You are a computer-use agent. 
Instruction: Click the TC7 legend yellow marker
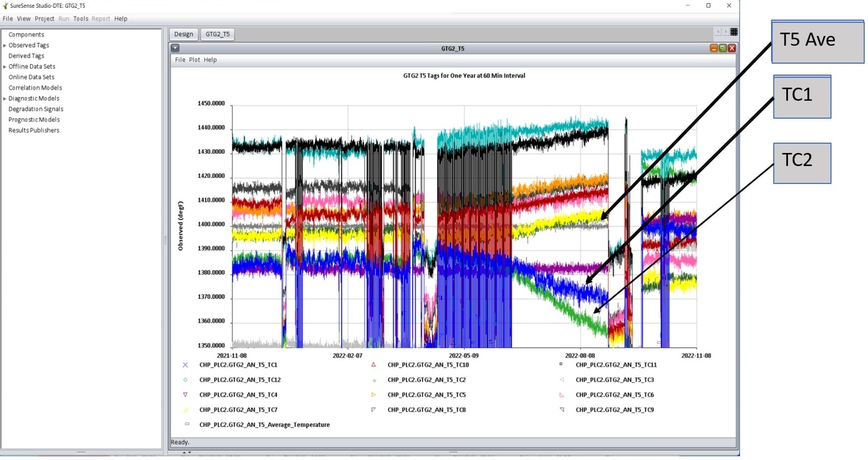tap(185, 410)
